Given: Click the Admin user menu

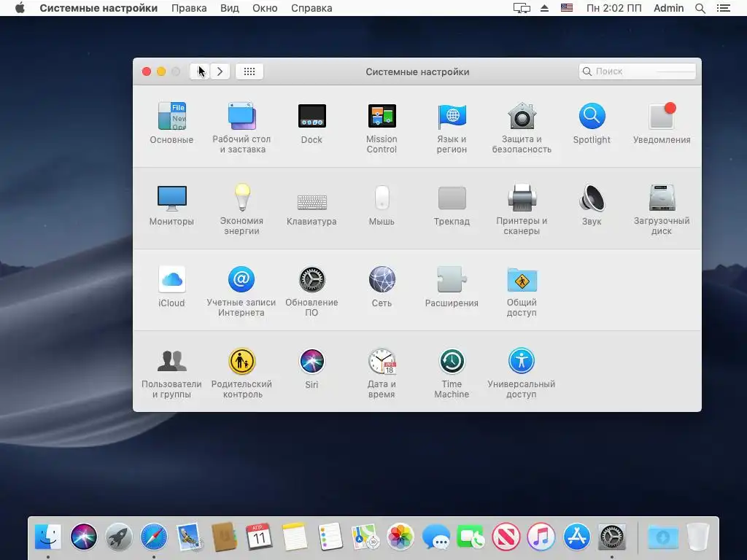Looking at the screenshot, I should [668, 8].
